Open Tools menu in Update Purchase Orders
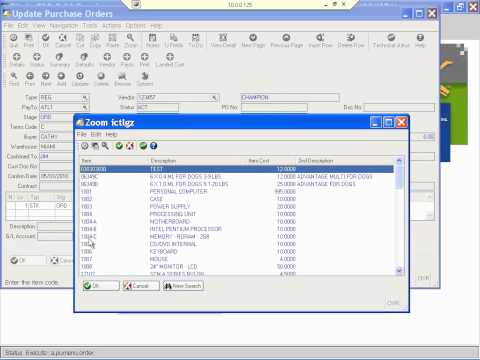 pos(90,26)
